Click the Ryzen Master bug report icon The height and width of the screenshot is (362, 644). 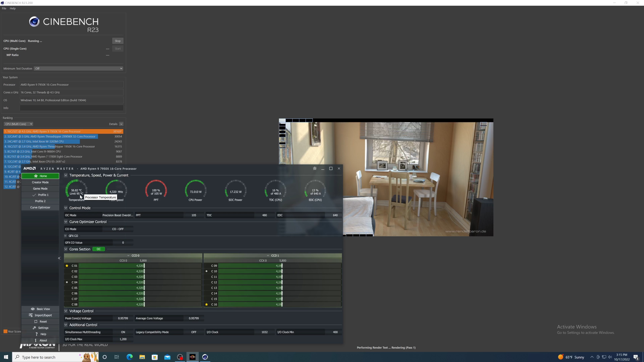pyautogui.click(x=315, y=168)
